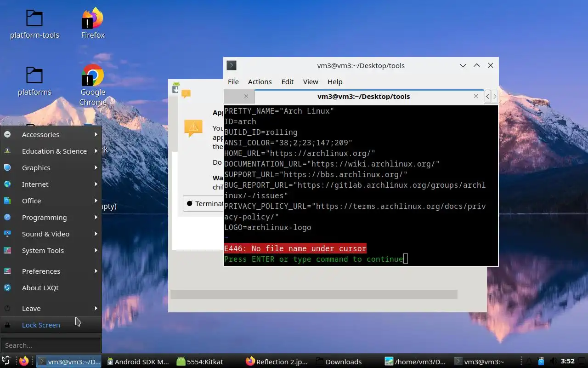Switch to the Reflection 2.jp... Firefox taskbar button
The image size is (588, 368).
tap(277, 362)
